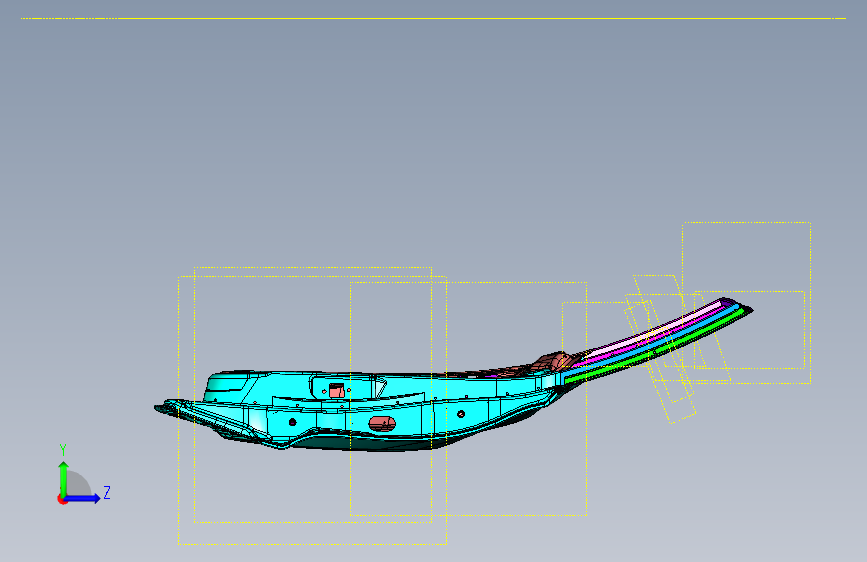This screenshot has height=562, width=867.
Task: Click the red origin dot of the triad
Action: [62, 499]
